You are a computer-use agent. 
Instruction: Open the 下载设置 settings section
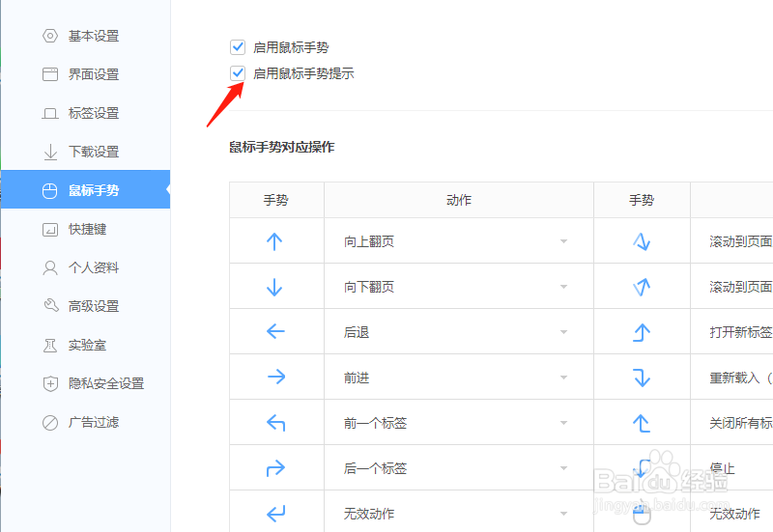[x=86, y=152]
